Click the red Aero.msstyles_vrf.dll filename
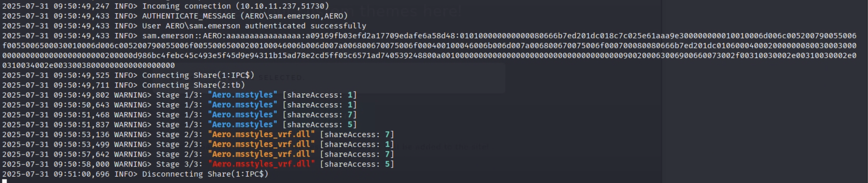Viewport: 868px width, 183px height. (261, 164)
